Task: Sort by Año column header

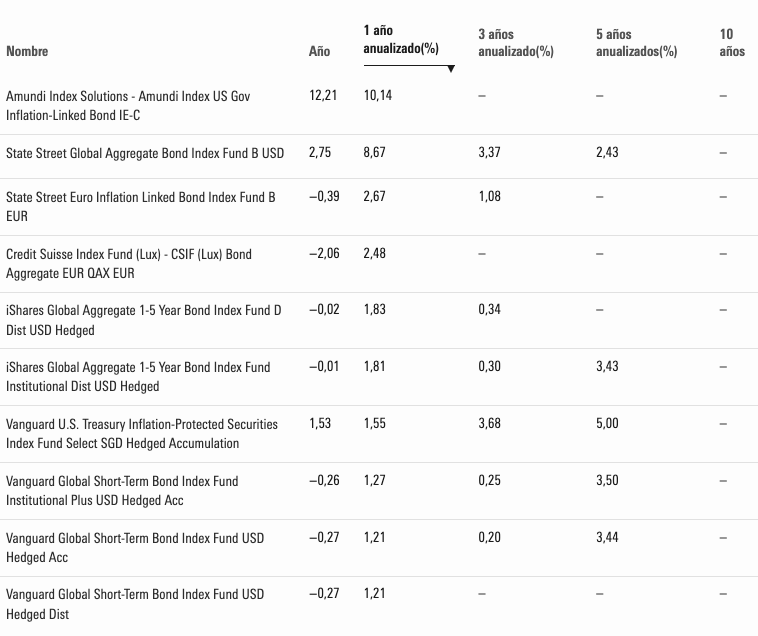Action: 319,51
